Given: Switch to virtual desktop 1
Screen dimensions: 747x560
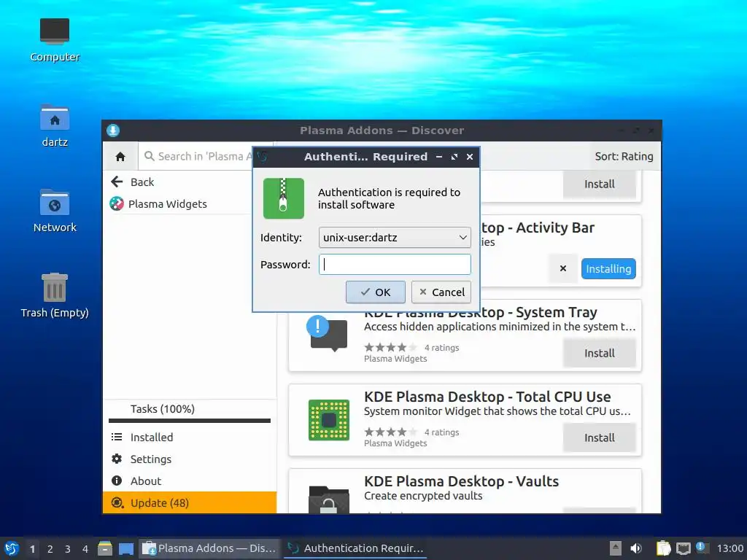Looking at the screenshot, I should [x=32, y=549].
